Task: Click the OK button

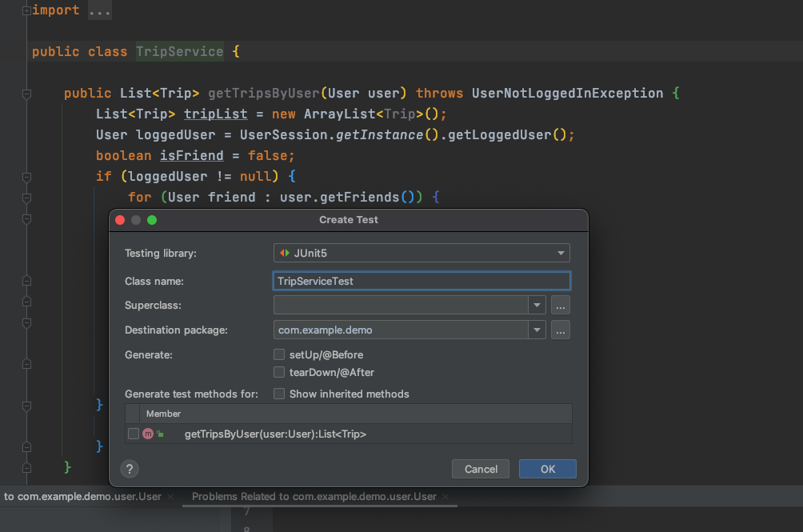Action: pos(547,469)
